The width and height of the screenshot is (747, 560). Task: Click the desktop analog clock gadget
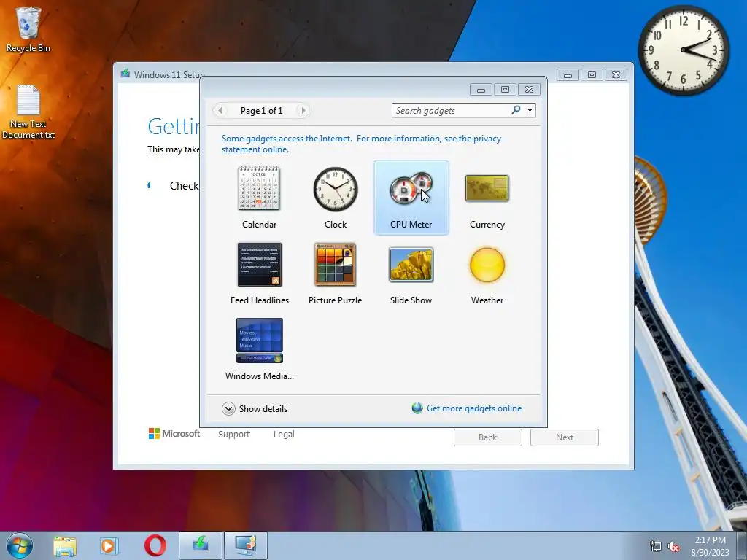tap(684, 50)
